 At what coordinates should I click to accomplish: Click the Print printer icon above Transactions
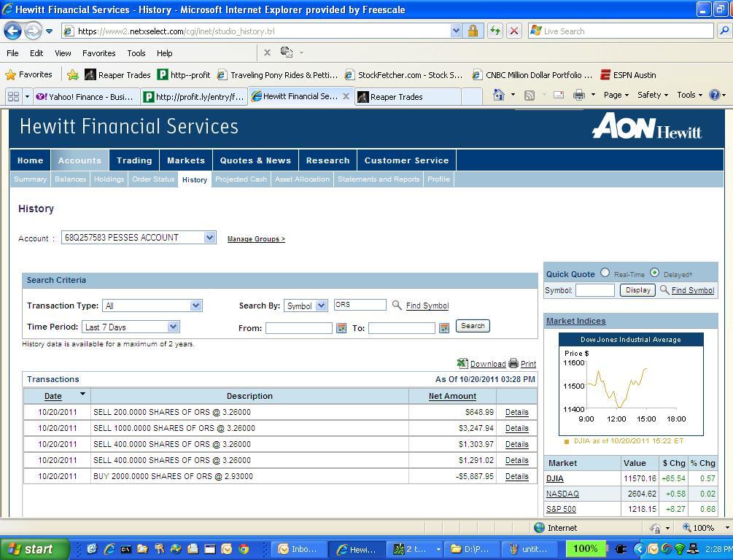click(x=513, y=363)
